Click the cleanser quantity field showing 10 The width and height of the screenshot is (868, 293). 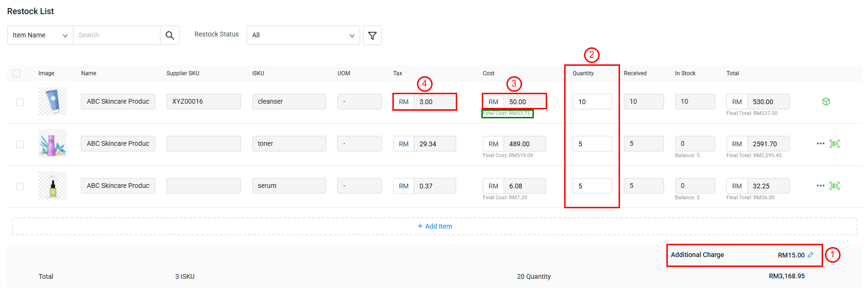[x=592, y=102]
